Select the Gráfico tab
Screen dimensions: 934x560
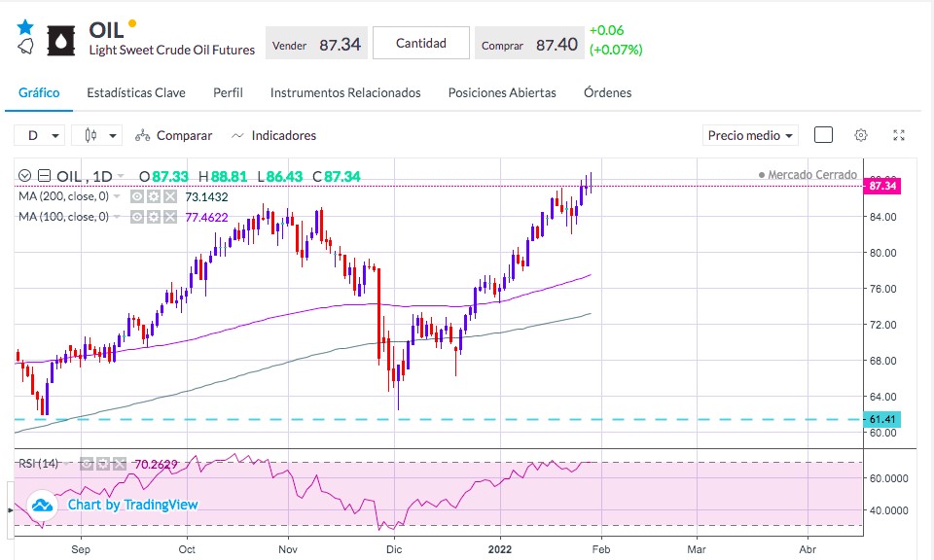[x=39, y=92]
